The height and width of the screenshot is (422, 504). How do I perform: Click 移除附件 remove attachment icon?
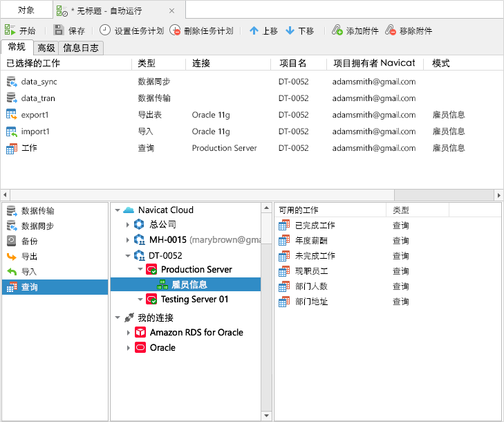pyautogui.click(x=391, y=30)
